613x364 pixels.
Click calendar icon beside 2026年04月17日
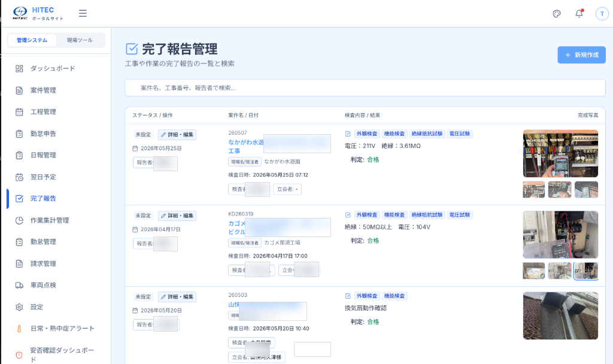point(135,229)
